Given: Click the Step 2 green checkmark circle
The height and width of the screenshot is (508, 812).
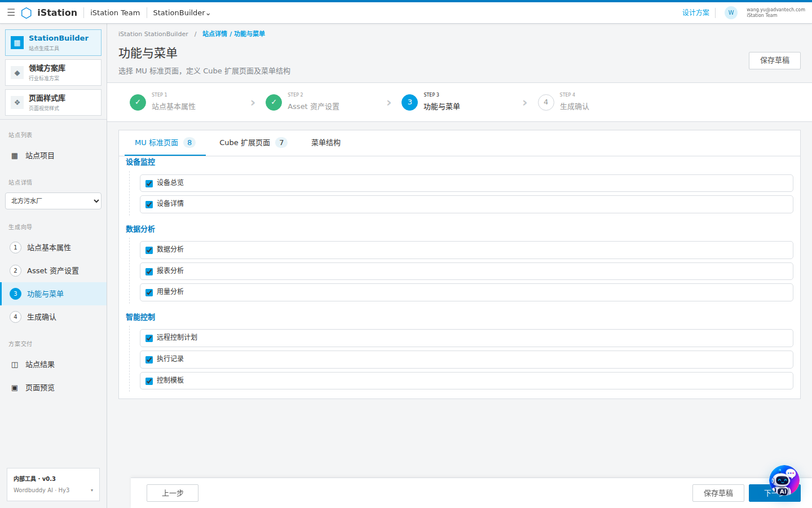Looking at the screenshot, I should click(273, 102).
